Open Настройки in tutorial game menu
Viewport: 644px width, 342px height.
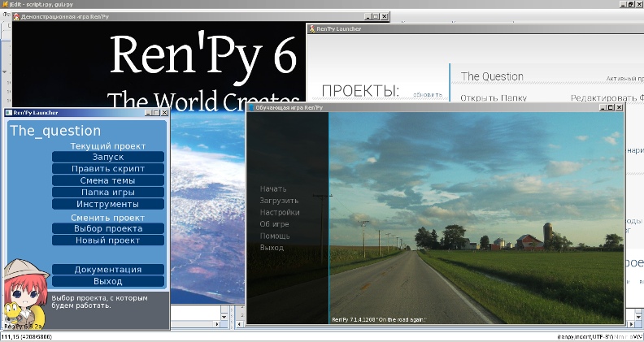pos(280,213)
